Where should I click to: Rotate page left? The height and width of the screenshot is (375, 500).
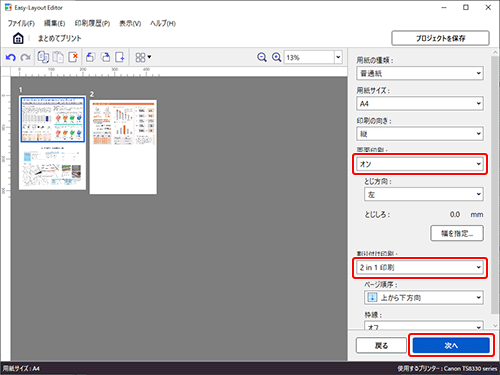[90, 57]
